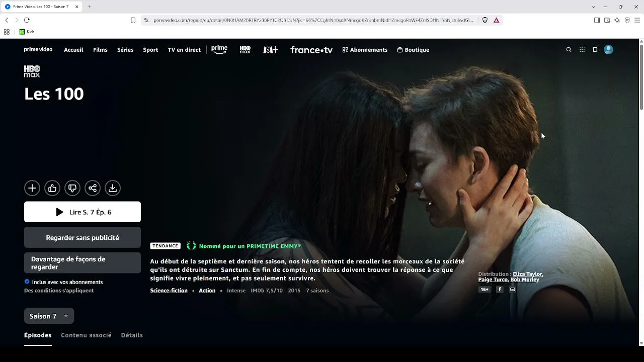
Task: Bookmark this page in address bar
Action: click(x=133, y=20)
